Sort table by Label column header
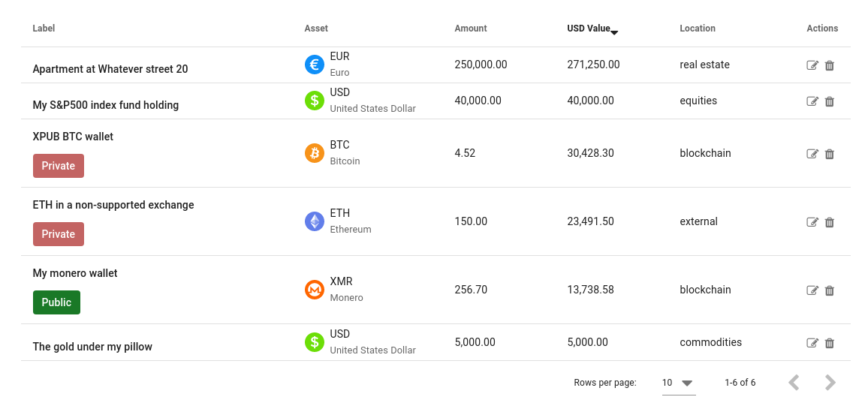 pos(44,29)
